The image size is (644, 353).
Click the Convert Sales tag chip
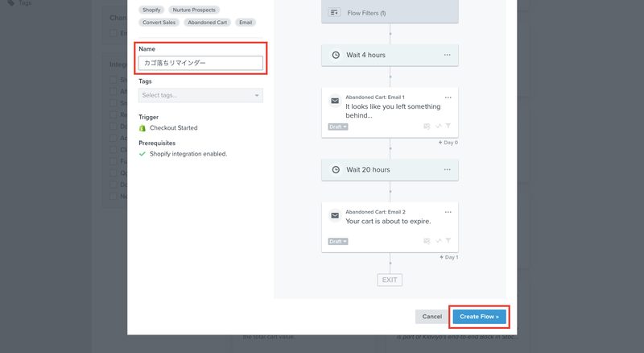159,23
